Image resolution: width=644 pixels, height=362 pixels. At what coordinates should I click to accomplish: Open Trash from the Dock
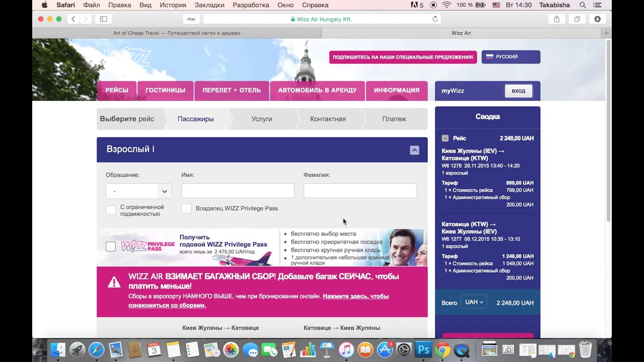585,350
